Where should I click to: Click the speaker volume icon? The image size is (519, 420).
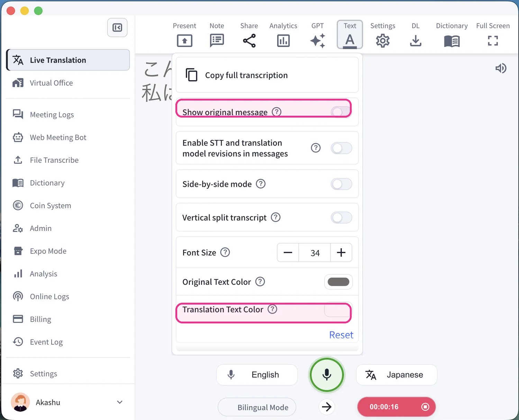[x=501, y=68]
